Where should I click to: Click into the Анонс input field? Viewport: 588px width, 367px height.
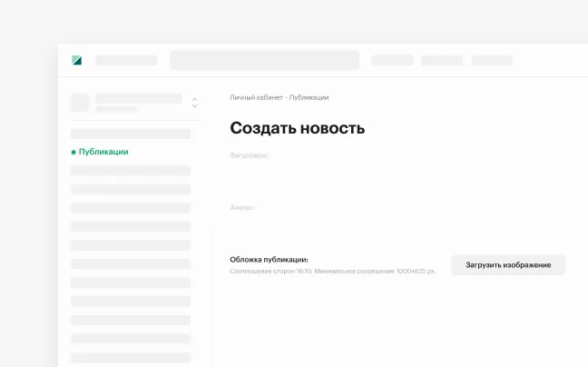pos(242,207)
